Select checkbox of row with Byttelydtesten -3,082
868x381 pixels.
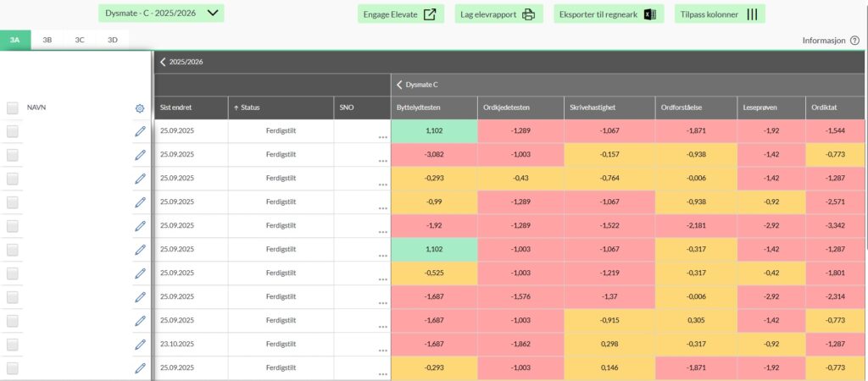[13, 156]
